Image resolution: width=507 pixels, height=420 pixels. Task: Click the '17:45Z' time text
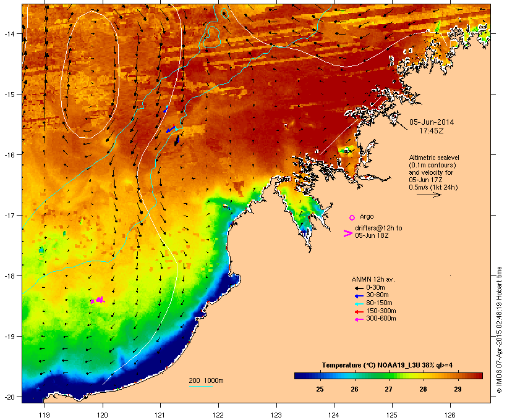coord(432,131)
